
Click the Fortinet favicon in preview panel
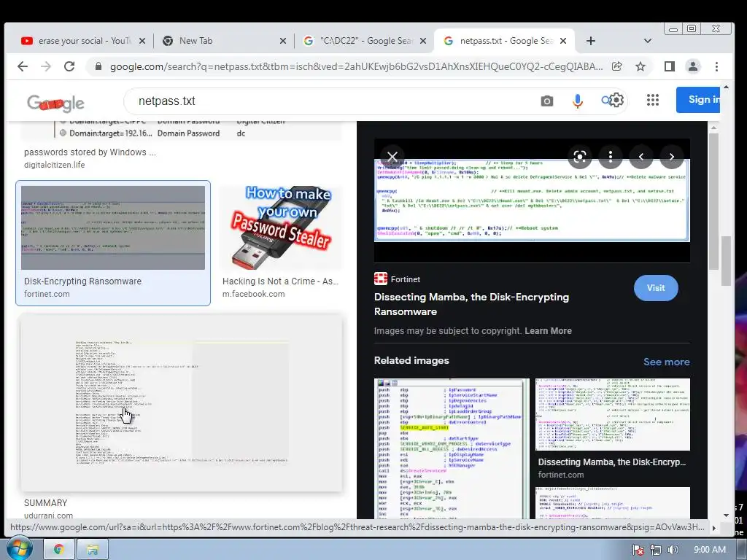coord(381,279)
